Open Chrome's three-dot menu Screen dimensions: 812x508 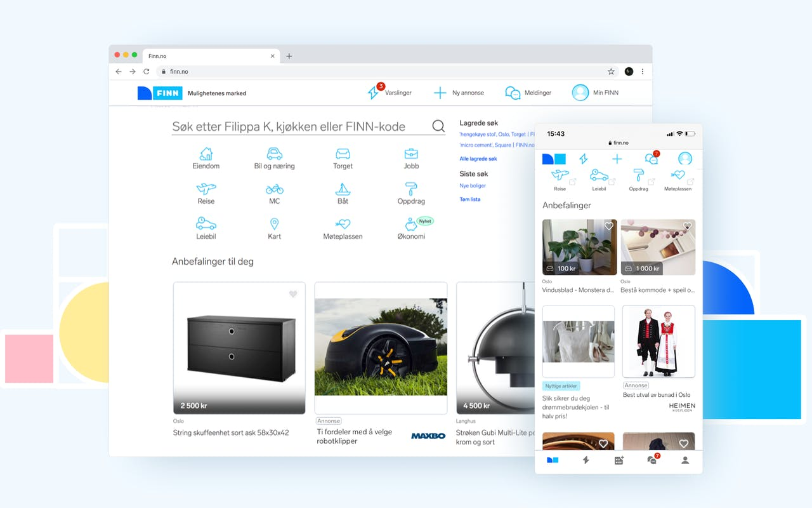(643, 72)
